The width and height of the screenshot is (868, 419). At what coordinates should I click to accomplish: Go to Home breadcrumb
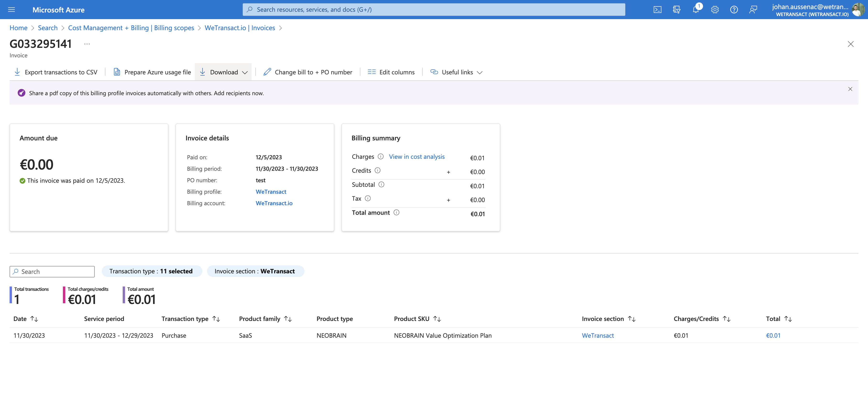[x=19, y=28]
